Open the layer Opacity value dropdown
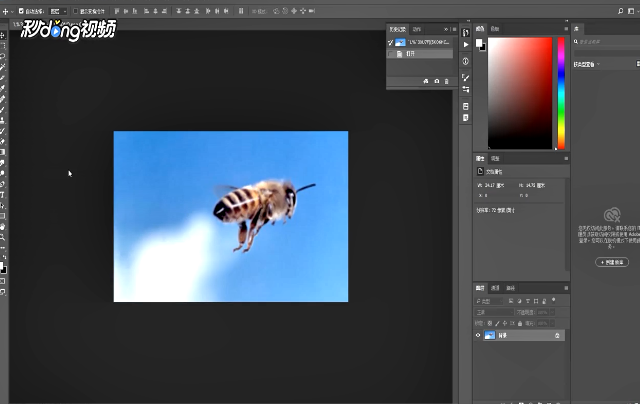 tap(552, 312)
